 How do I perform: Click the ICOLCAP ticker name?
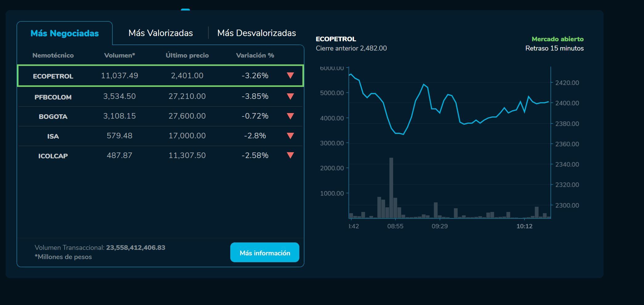coord(53,156)
